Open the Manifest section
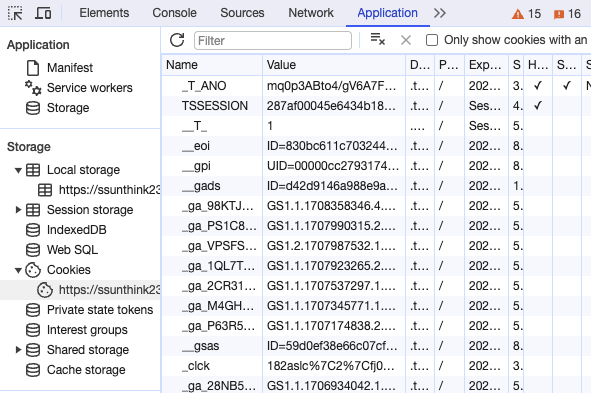Viewport: 591px width, 393px height. [70, 68]
